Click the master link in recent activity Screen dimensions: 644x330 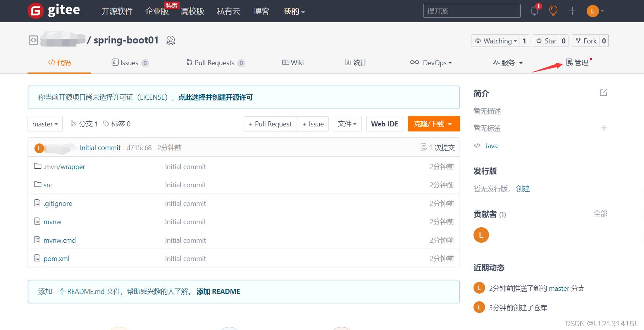(x=559, y=288)
